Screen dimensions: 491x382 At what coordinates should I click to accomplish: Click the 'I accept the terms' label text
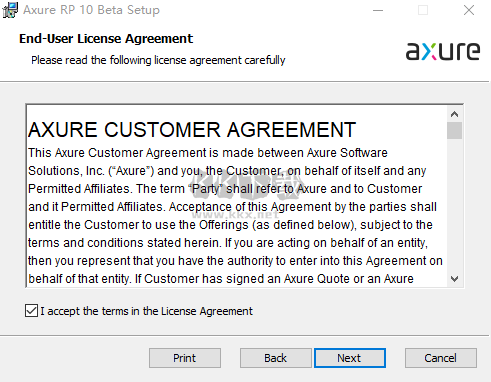coord(146,311)
